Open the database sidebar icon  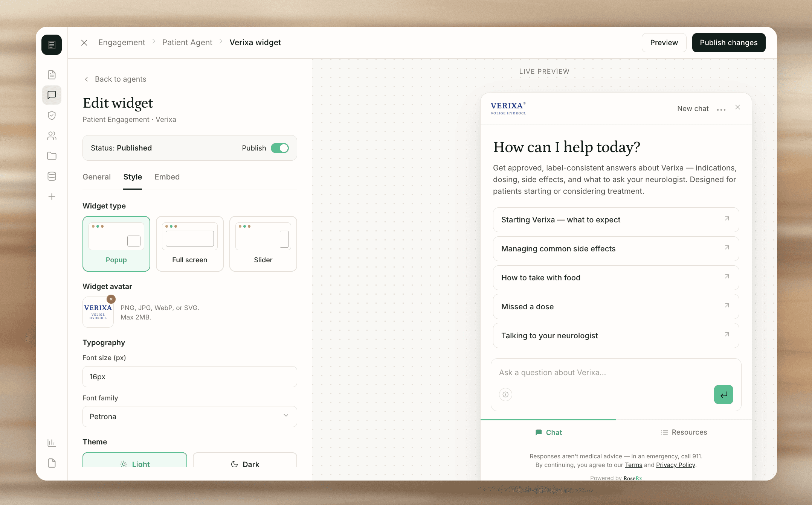(x=52, y=176)
